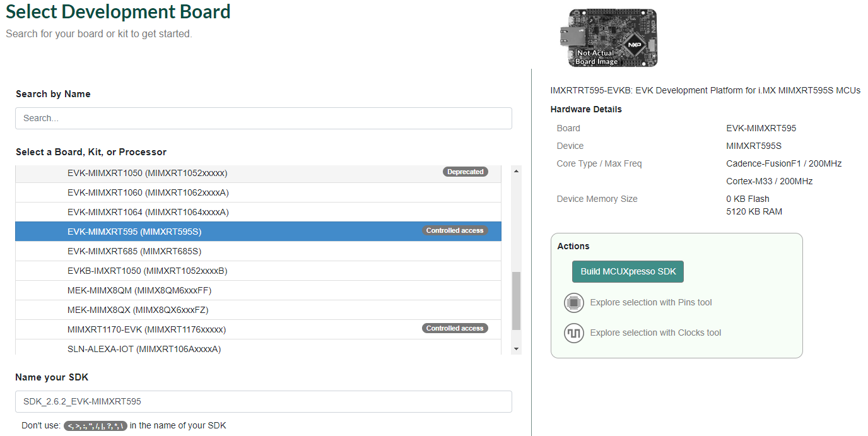This screenshot has width=868, height=436.
Task: Pick EVK-MIMXRT685 from the list
Action: pyautogui.click(x=134, y=251)
